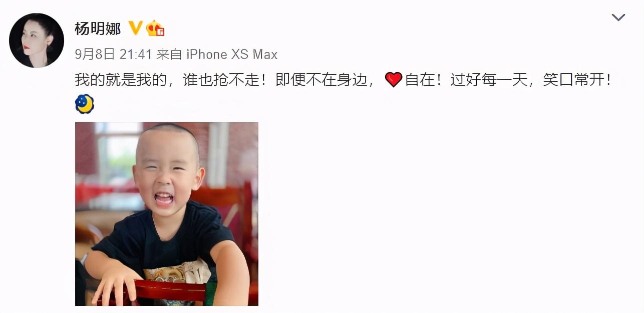Click the blue moon emoji
Viewport: 644px width, 313px height.
coord(85,104)
